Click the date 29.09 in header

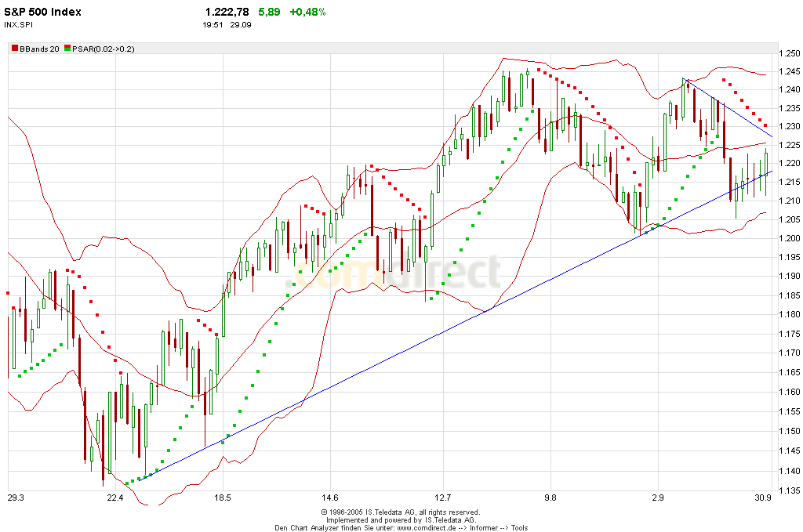click(241, 24)
